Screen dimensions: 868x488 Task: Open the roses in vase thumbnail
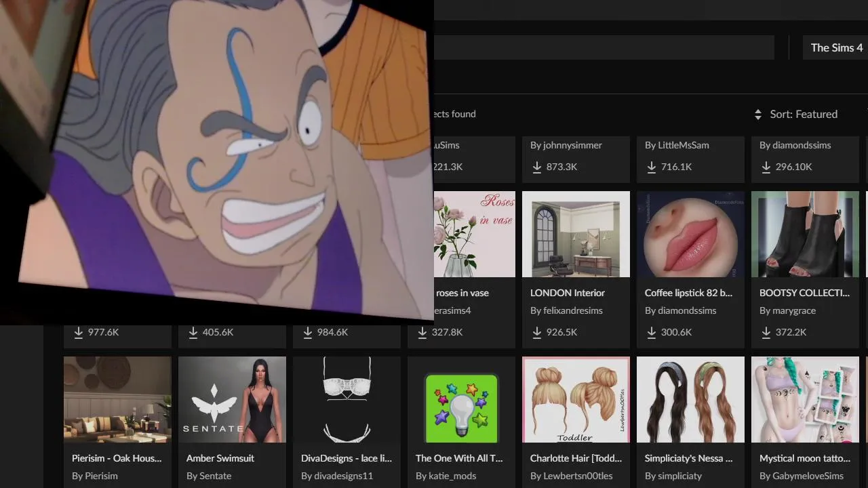click(x=475, y=234)
